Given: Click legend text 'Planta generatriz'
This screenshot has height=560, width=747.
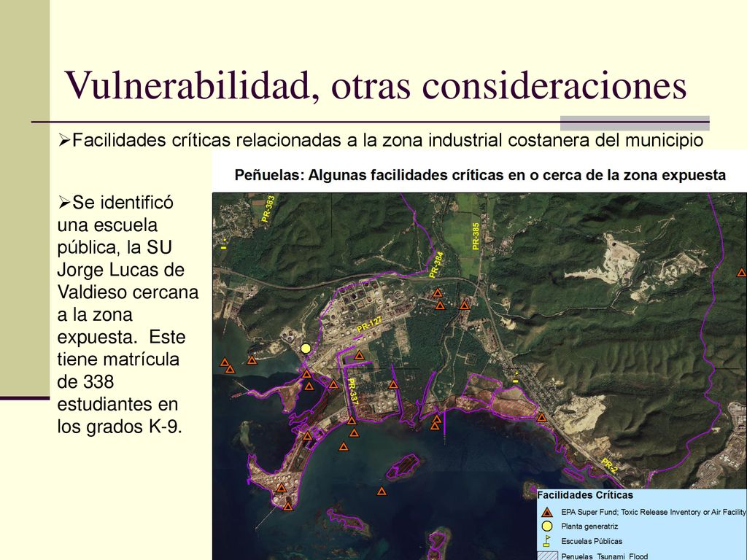Looking at the screenshot, I should 589,526.
